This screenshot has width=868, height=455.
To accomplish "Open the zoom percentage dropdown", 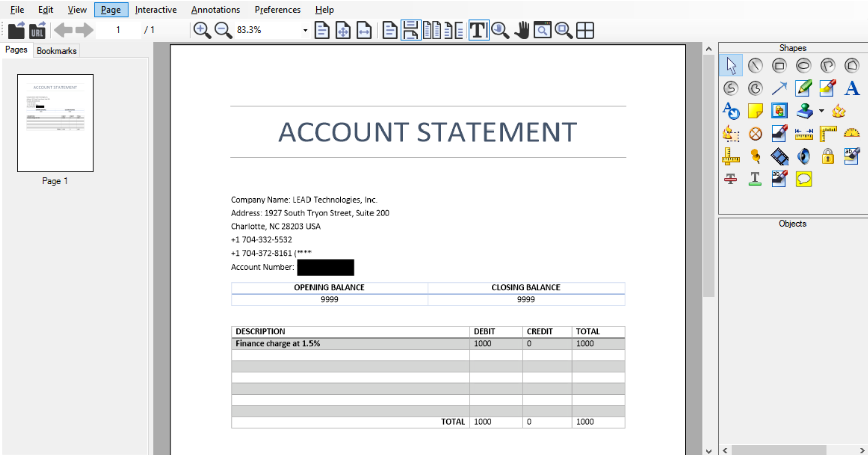I will click(305, 30).
